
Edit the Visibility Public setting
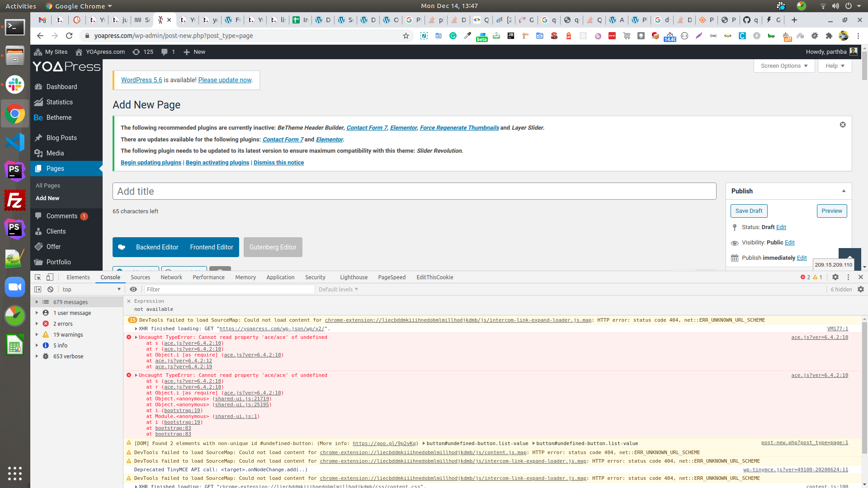click(x=790, y=243)
